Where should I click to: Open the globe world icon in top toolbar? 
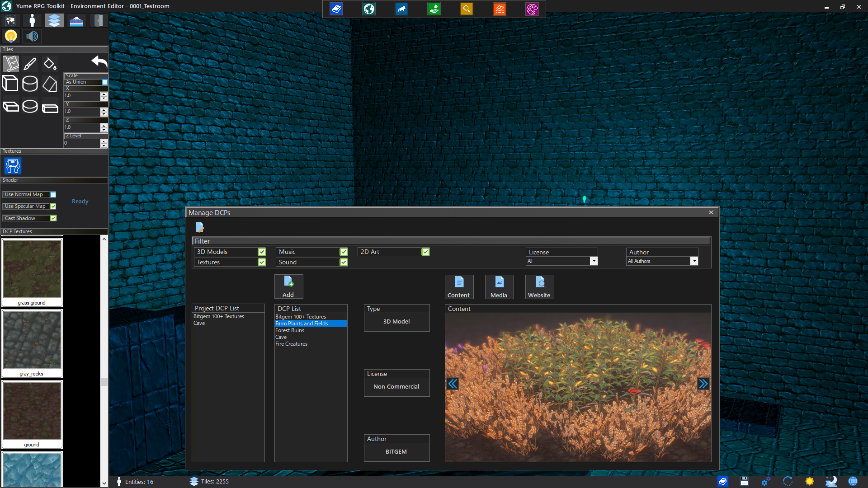pos(369,9)
